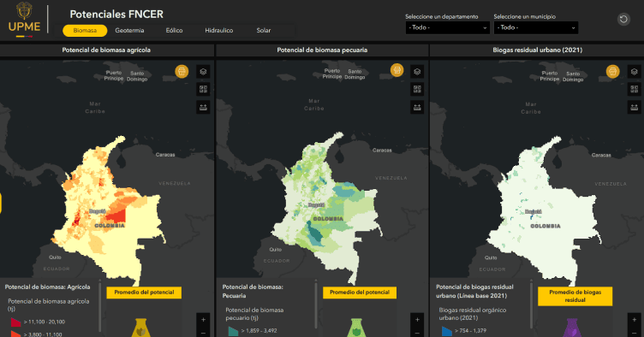The height and width of the screenshot is (337, 644).
Task: Click 'Potencial de biomasa agrícola' panel title
Action: coord(106,50)
